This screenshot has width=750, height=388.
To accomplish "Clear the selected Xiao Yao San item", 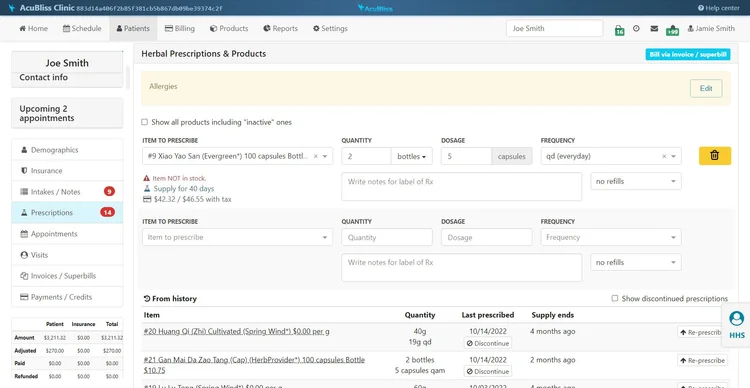I will click(316, 156).
